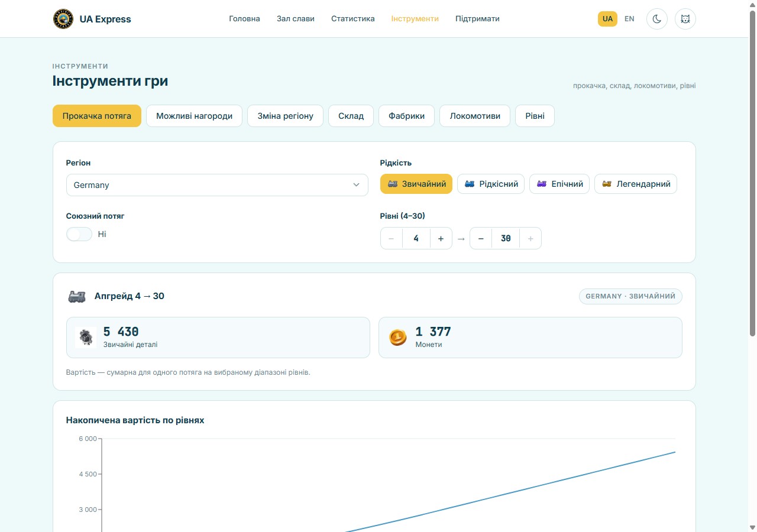Increase end level with plus button

pos(530,238)
